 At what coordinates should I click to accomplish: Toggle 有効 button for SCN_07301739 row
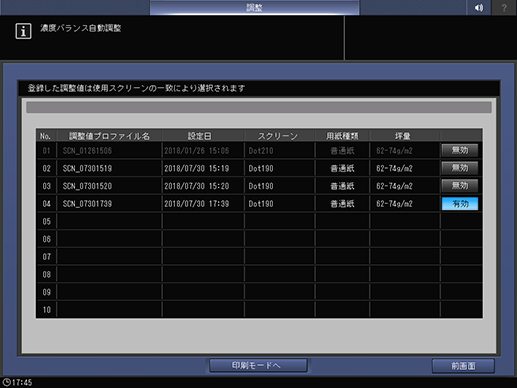pos(460,204)
